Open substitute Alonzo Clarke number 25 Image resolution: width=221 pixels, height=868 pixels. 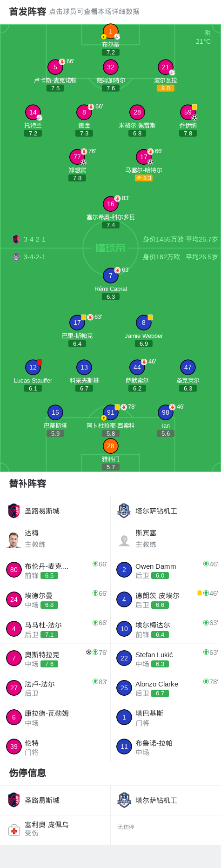pyautogui.click(x=166, y=688)
